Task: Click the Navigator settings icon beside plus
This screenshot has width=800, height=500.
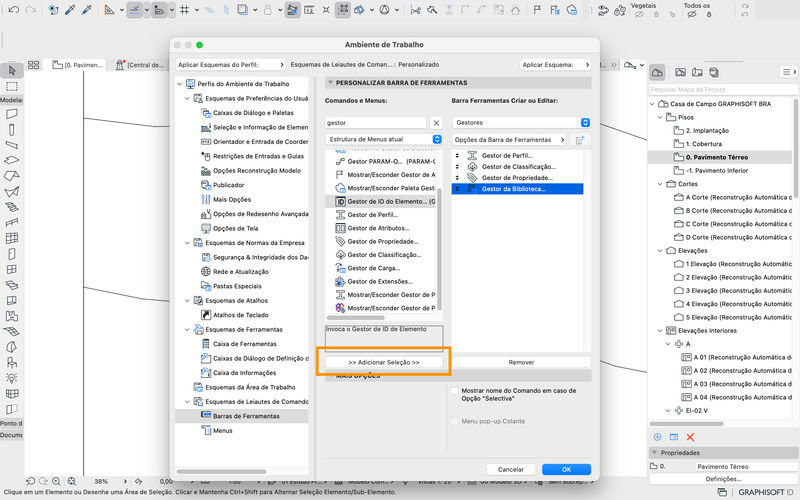Action: click(673, 437)
